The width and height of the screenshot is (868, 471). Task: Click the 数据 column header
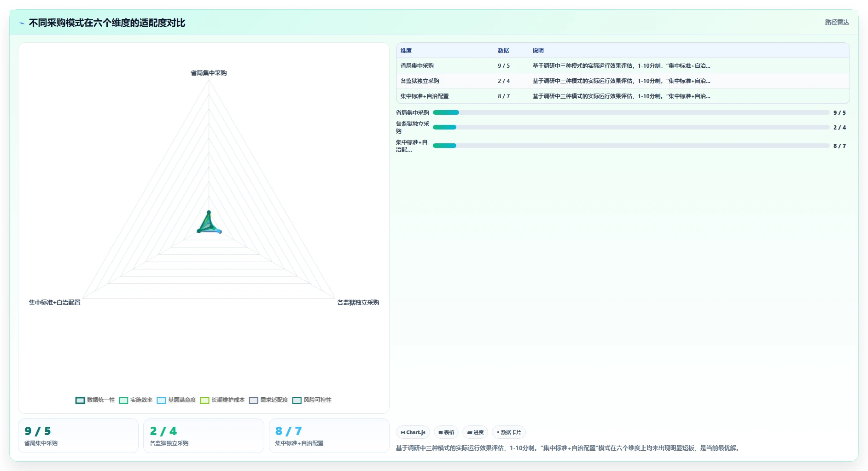pos(503,51)
